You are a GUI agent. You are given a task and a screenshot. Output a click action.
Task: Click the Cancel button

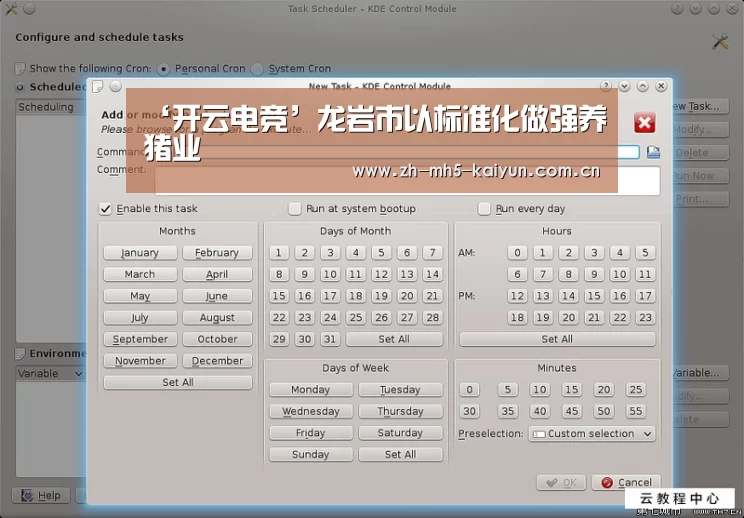[626, 482]
